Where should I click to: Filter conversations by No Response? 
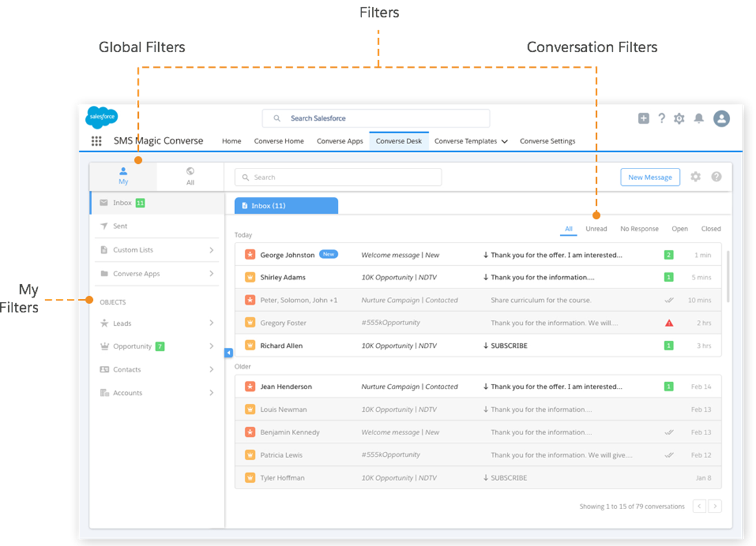(x=639, y=229)
